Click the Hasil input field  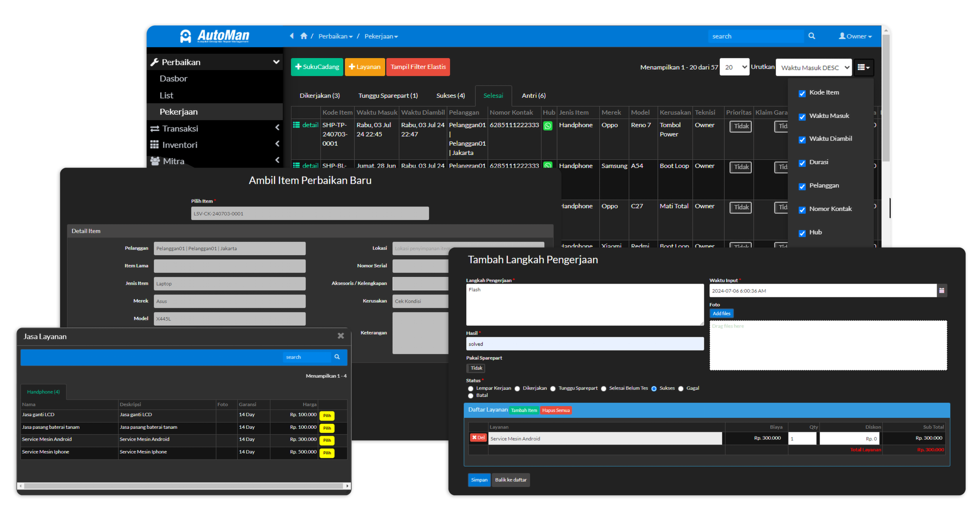585,344
